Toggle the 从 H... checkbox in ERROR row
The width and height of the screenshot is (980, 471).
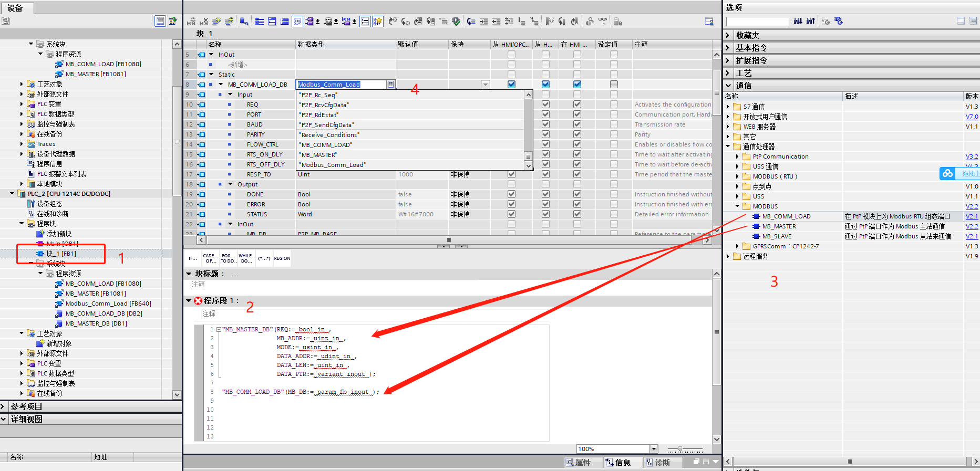(x=545, y=204)
